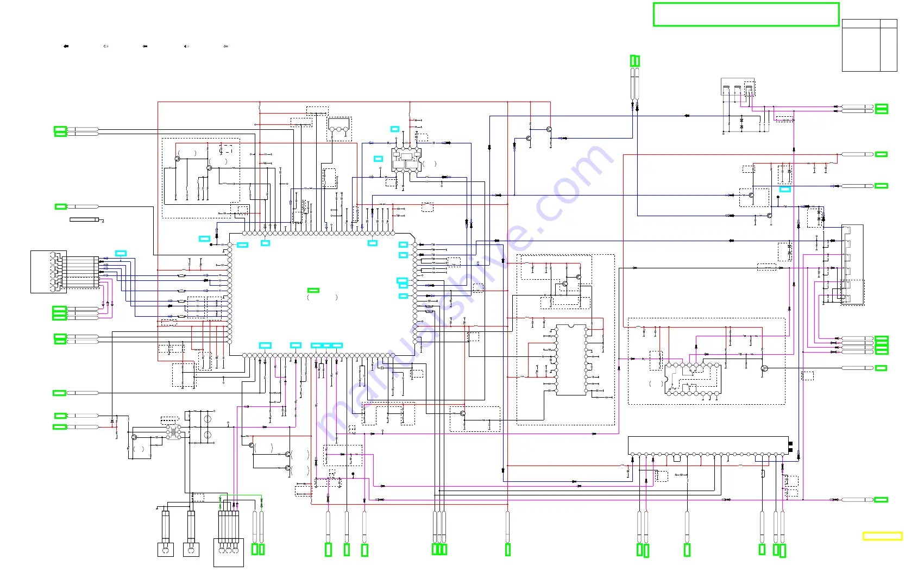924x578 pixels.
Task: Select the small horizontal bar part below the left plug
Action: [85, 219]
